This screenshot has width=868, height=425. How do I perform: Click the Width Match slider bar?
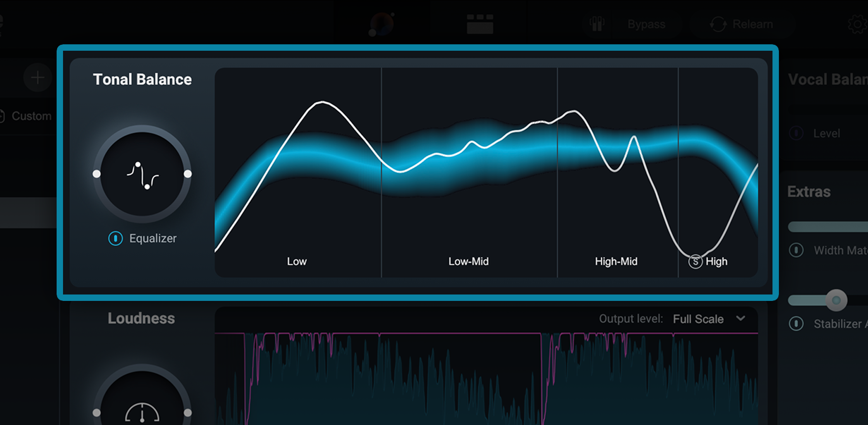(x=828, y=227)
